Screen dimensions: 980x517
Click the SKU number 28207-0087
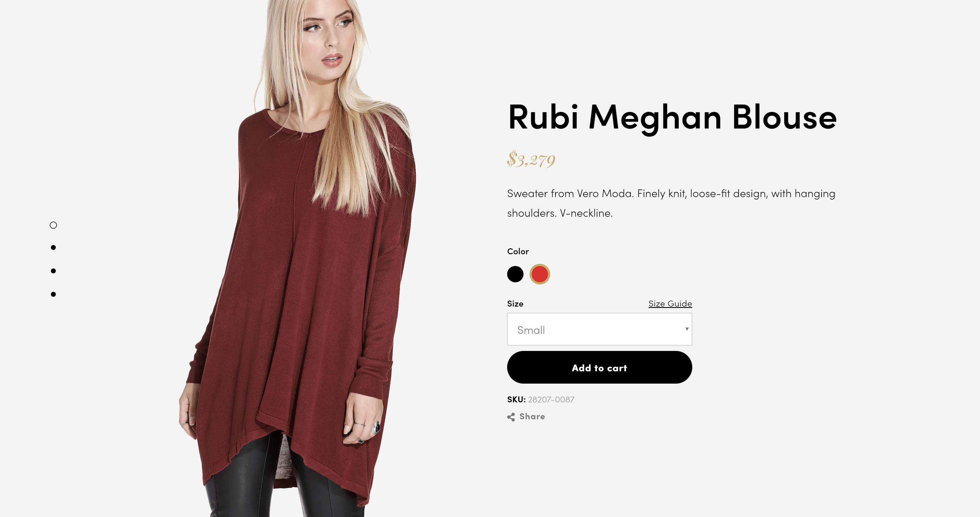[x=551, y=399]
